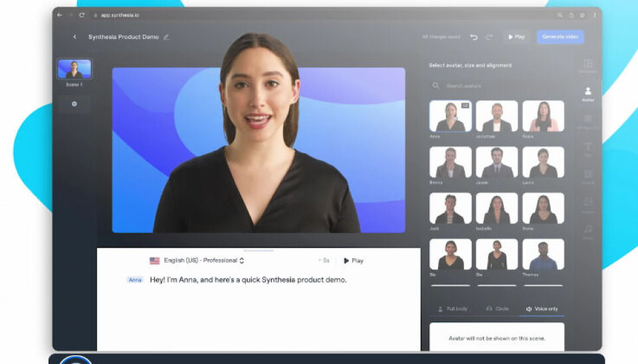The width and height of the screenshot is (638, 364).
Task: Open browser three-dot menu
Action: tap(594, 15)
